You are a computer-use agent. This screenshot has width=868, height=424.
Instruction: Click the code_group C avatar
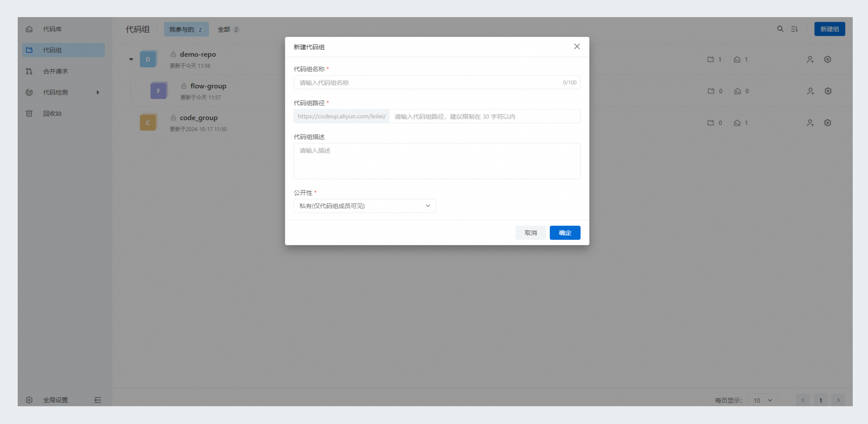[x=148, y=122]
